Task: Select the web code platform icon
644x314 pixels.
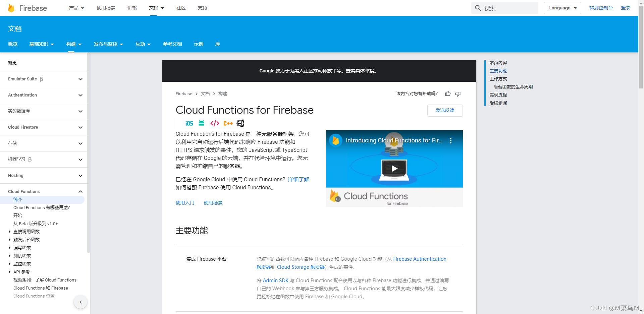Action: [x=215, y=123]
